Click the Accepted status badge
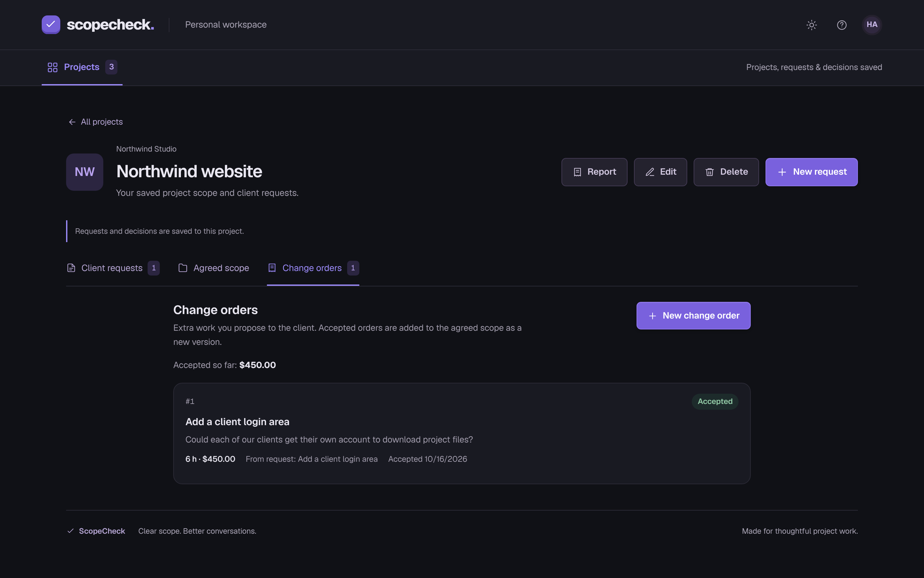 point(715,401)
